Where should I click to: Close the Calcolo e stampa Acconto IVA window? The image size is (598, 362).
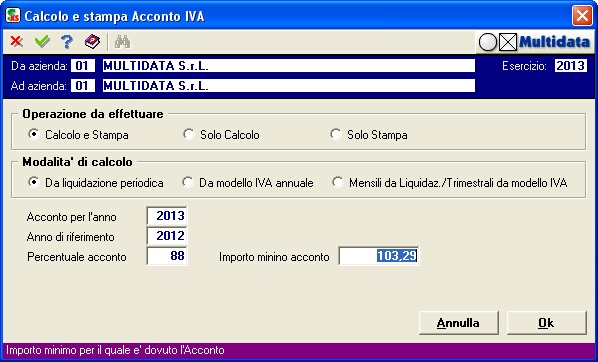tap(582, 16)
